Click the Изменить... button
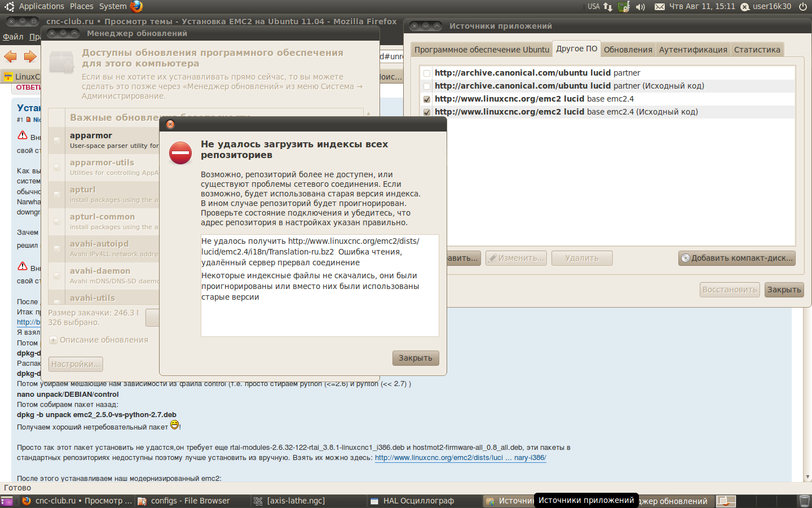 [516, 258]
